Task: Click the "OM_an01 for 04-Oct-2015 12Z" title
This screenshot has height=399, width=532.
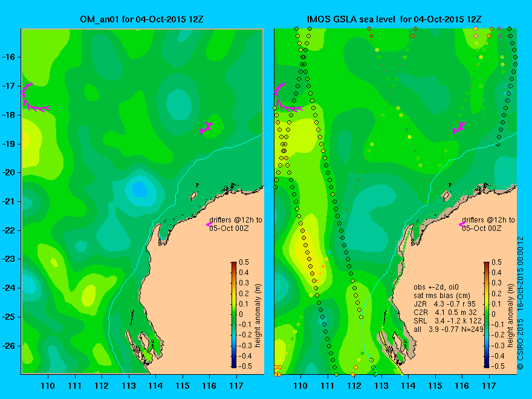Action: coord(141,19)
